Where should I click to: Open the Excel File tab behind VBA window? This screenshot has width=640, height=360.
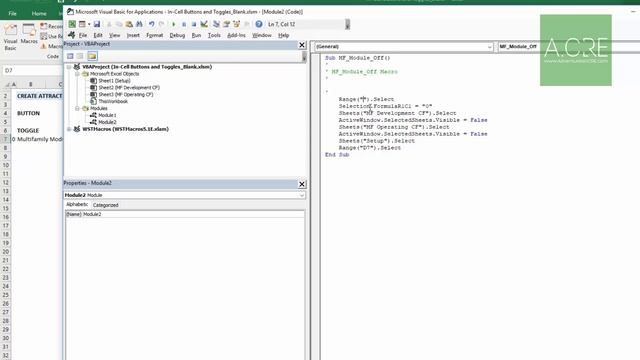click(x=13, y=13)
